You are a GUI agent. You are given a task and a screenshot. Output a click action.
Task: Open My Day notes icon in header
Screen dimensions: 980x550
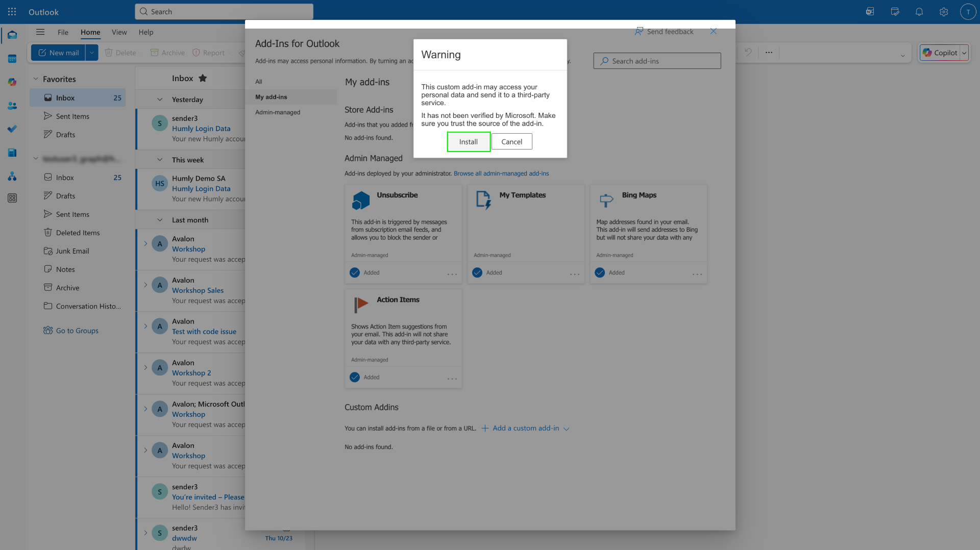(x=895, y=12)
